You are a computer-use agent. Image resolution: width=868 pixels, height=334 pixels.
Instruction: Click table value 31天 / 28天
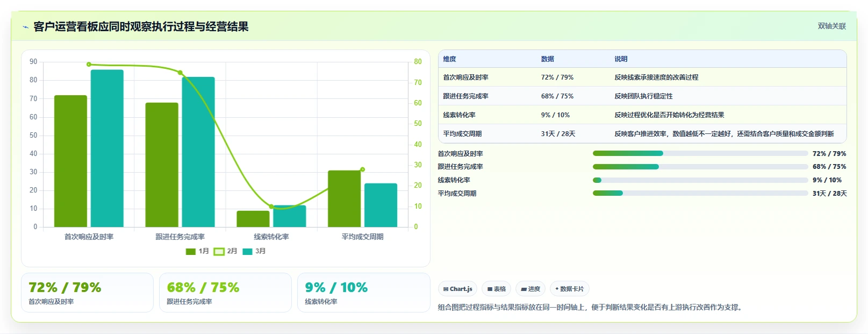pyautogui.click(x=558, y=134)
